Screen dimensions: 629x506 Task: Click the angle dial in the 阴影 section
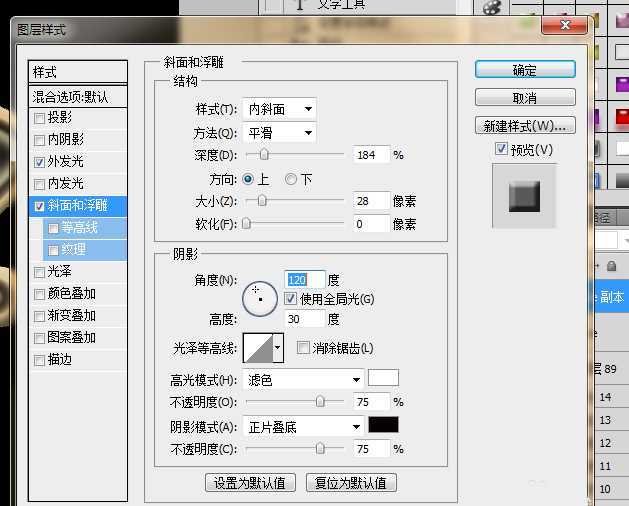pyautogui.click(x=261, y=294)
